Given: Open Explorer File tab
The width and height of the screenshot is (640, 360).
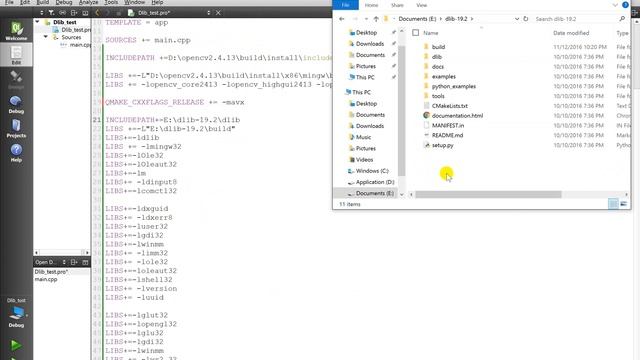Looking at the screenshot, I should tap(345, 5).
